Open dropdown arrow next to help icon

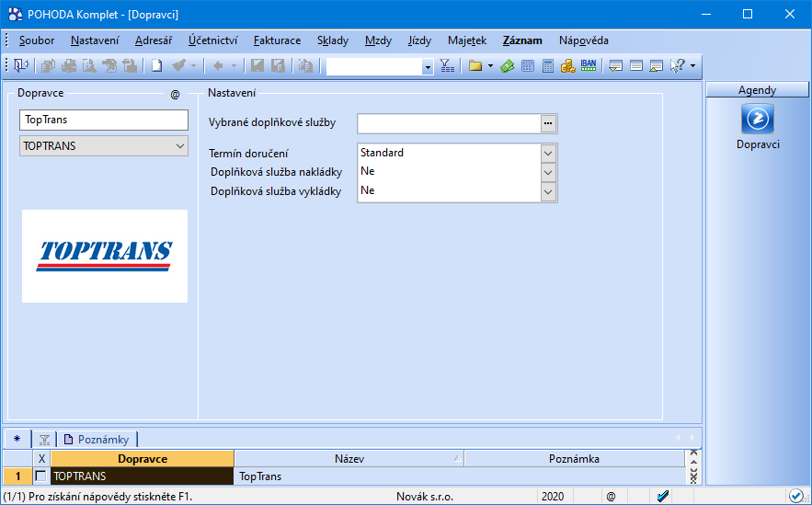(692, 66)
